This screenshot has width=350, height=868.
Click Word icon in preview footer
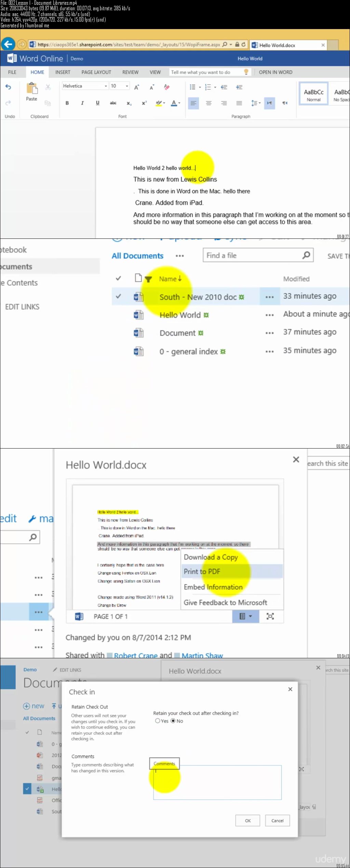[x=79, y=616]
